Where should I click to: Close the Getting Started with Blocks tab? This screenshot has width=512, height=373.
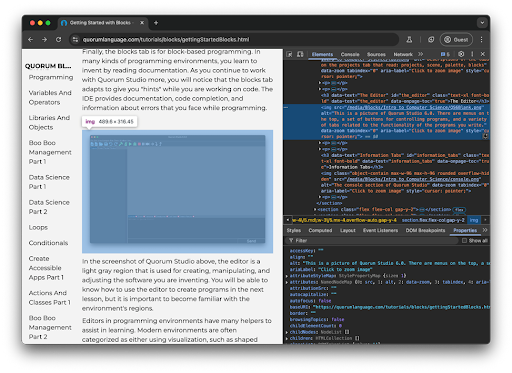pos(142,23)
